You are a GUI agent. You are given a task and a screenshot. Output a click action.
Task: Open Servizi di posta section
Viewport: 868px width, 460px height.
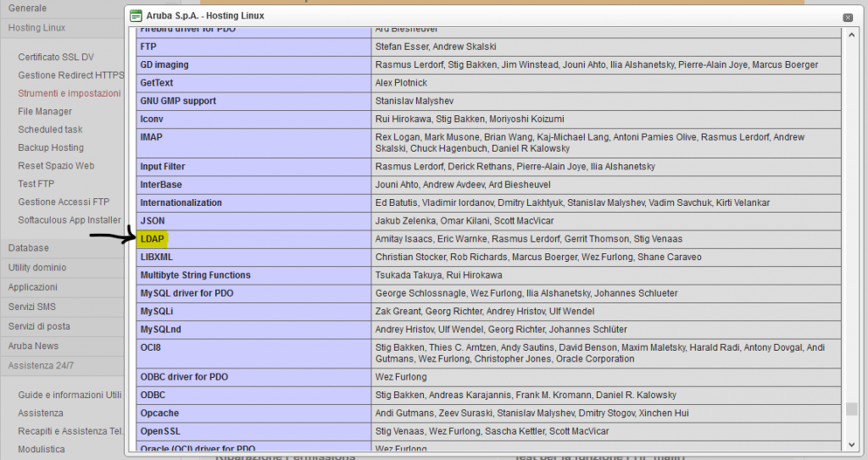coord(39,326)
